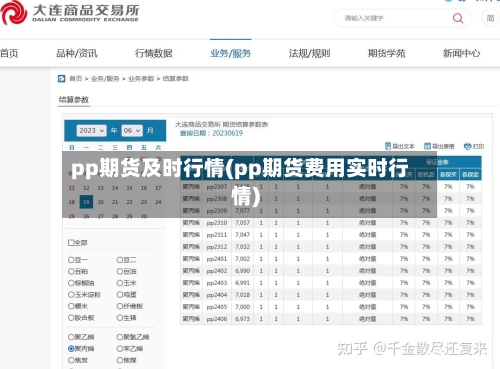
Task: Switch language with the 简 round button
Action: 490,18
